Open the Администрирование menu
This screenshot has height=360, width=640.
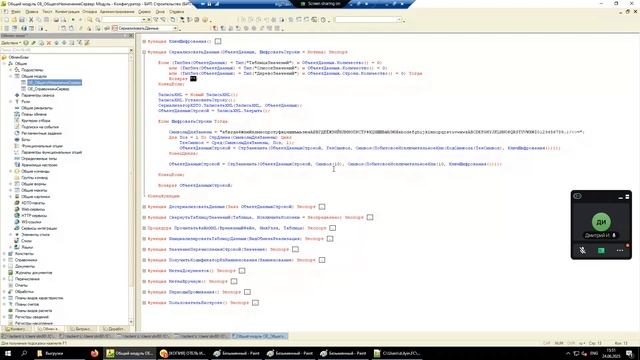[x=117, y=12]
